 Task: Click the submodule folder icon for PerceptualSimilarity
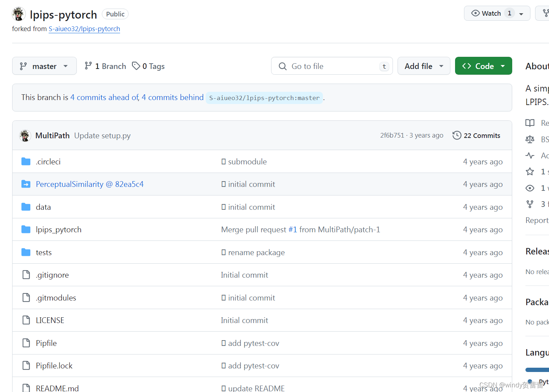(x=26, y=184)
